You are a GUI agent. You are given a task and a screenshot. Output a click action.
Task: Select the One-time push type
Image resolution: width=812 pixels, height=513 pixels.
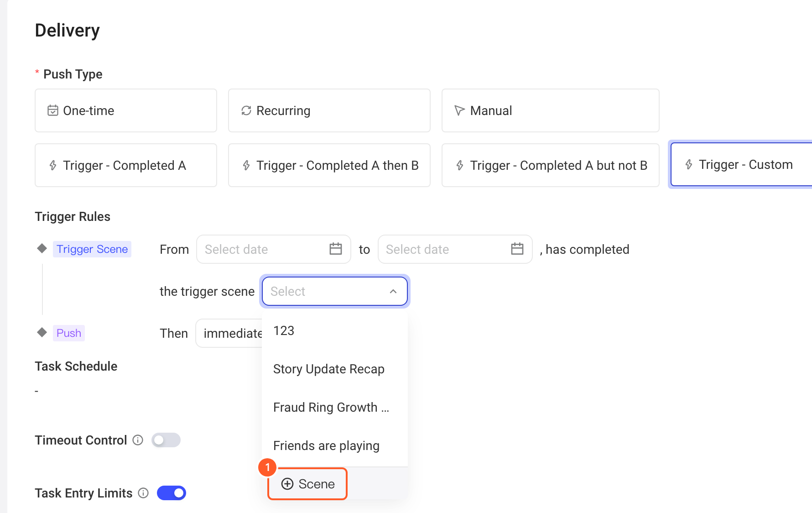(126, 110)
